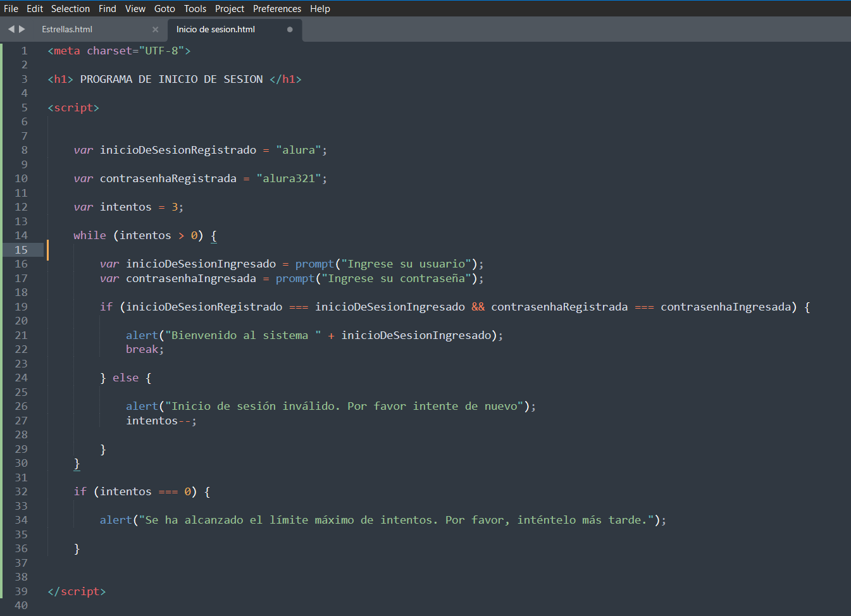Open the File menu
851x616 pixels.
[11, 9]
